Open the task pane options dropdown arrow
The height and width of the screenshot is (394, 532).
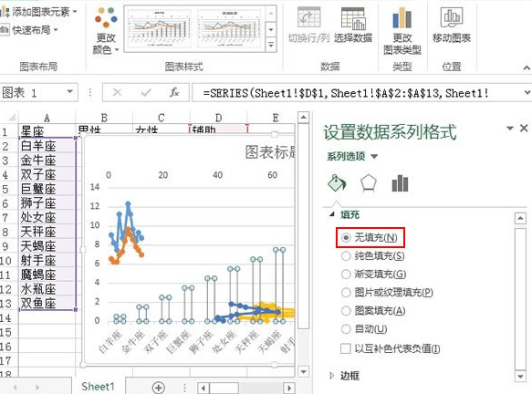point(509,129)
